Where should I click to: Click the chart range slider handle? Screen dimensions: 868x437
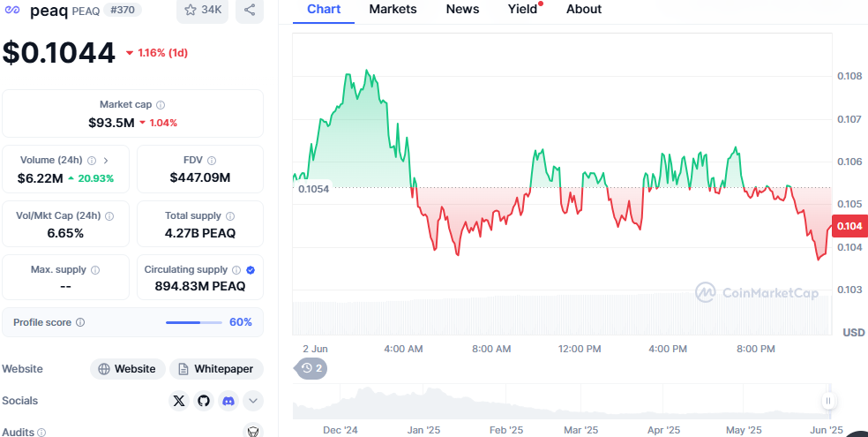[828, 401]
